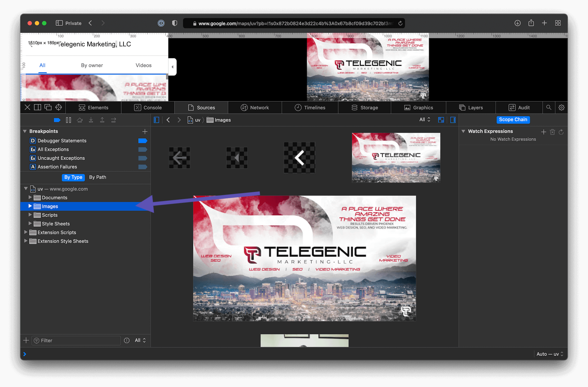Viewport: 588px width, 387px height.
Task: Click the Safari downloads icon
Action: pyautogui.click(x=518, y=23)
